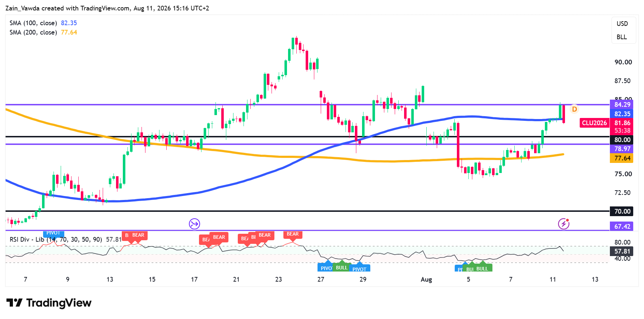Click the 53:38 countdown timer tag
This screenshot has width=644, height=319.
[622, 131]
